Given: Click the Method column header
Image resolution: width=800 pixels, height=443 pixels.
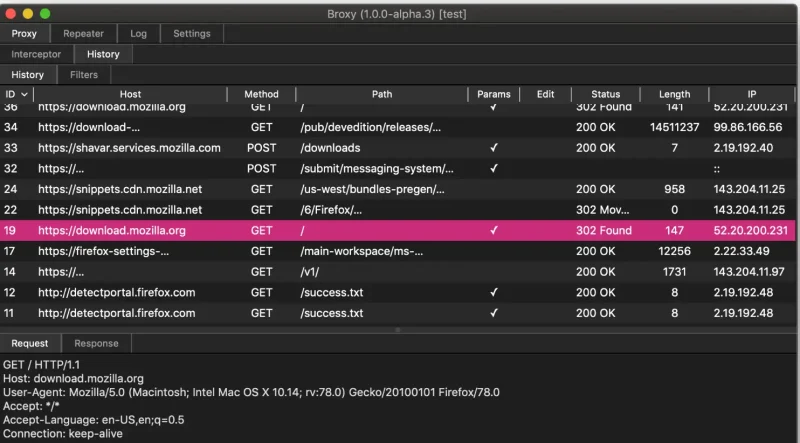Looking at the screenshot, I should (x=261, y=94).
